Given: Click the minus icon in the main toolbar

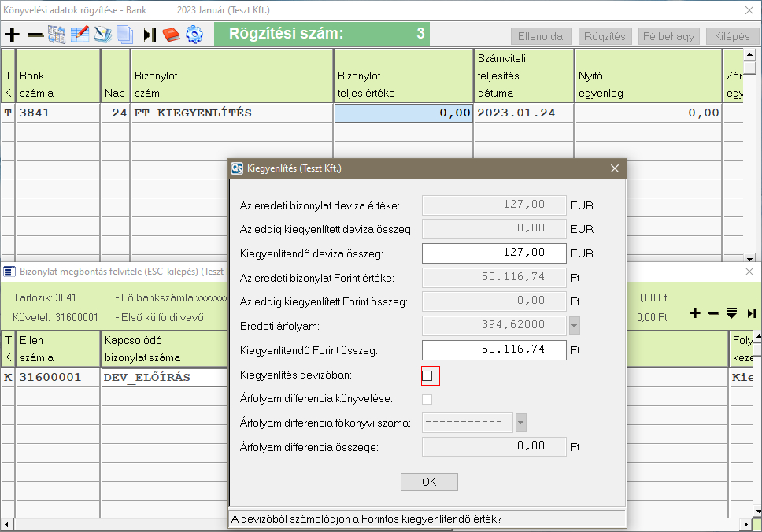Looking at the screenshot, I should pyautogui.click(x=35, y=35).
